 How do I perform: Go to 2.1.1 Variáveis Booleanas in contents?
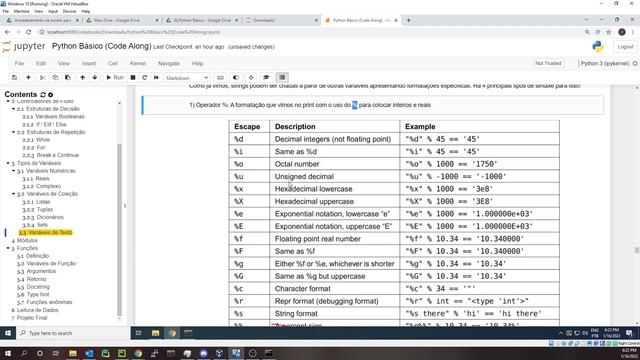point(53,117)
